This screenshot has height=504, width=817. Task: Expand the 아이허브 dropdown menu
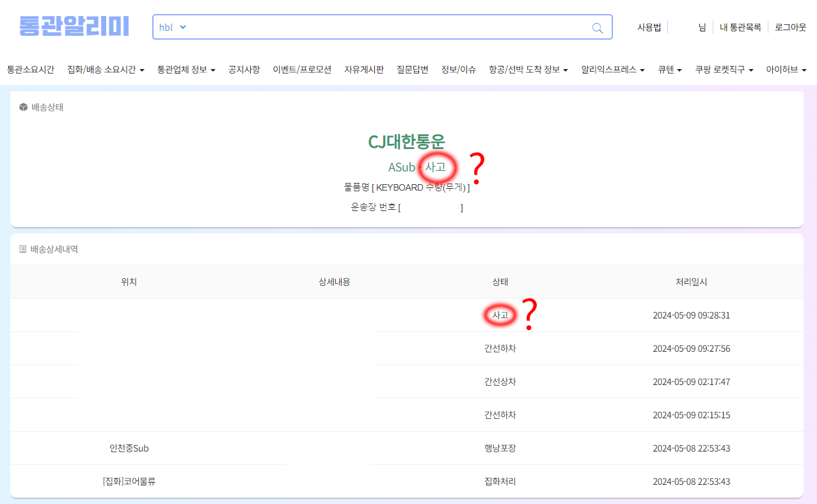pyautogui.click(x=786, y=69)
